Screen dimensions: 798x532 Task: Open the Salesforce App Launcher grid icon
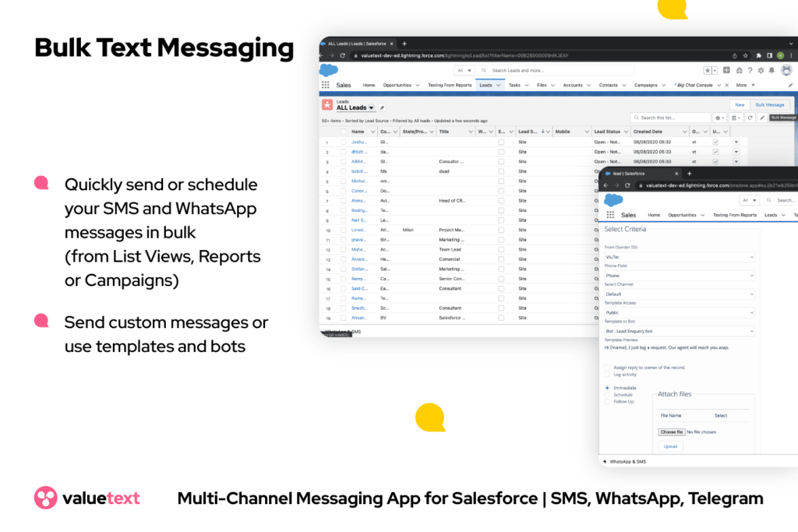[x=324, y=85]
